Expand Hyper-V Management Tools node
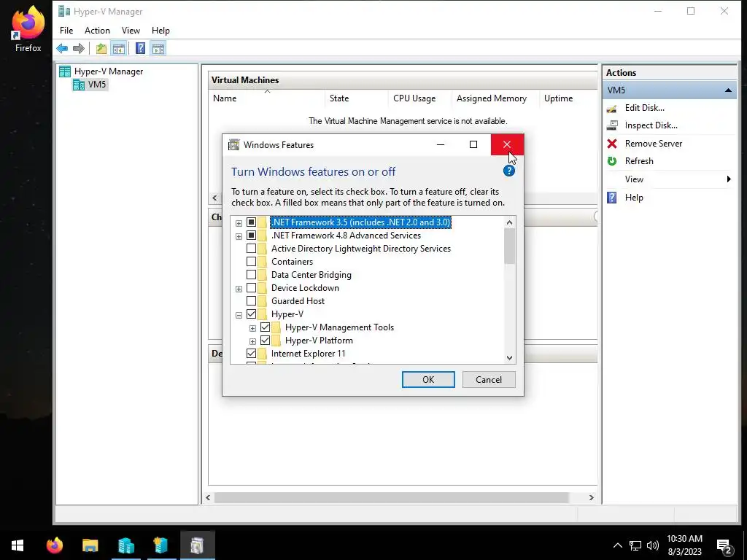This screenshot has width=747, height=560. (252, 328)
